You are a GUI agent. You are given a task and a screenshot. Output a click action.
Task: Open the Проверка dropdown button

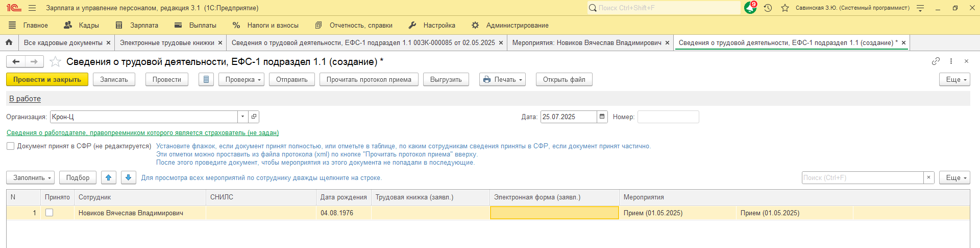point(241,80)
